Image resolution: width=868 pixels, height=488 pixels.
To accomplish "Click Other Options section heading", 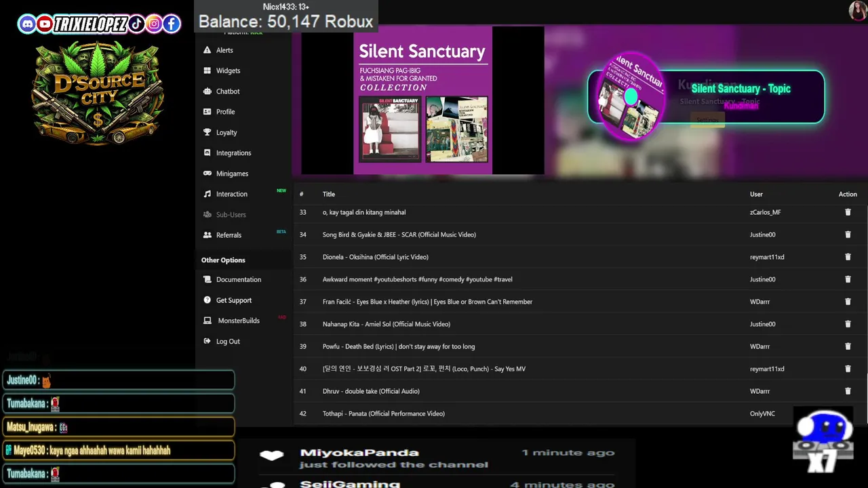I will pyautogui.click(x=223, y=260).
